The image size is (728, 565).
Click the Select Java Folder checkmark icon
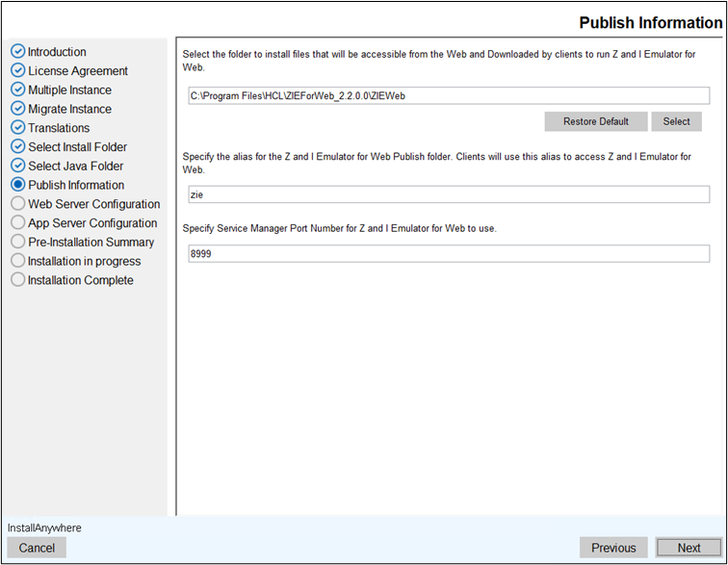pos(17,166)
